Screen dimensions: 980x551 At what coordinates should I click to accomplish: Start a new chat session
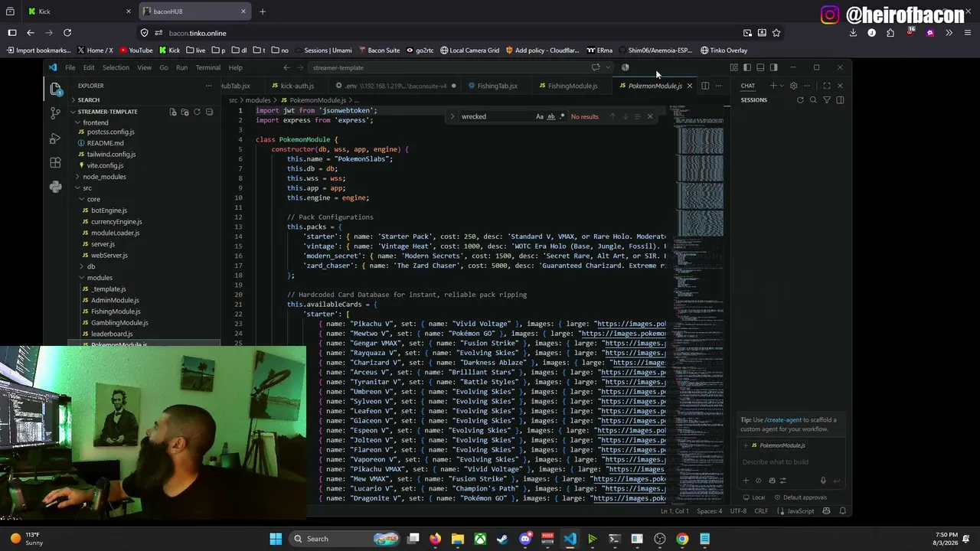[x=773, y=86]
